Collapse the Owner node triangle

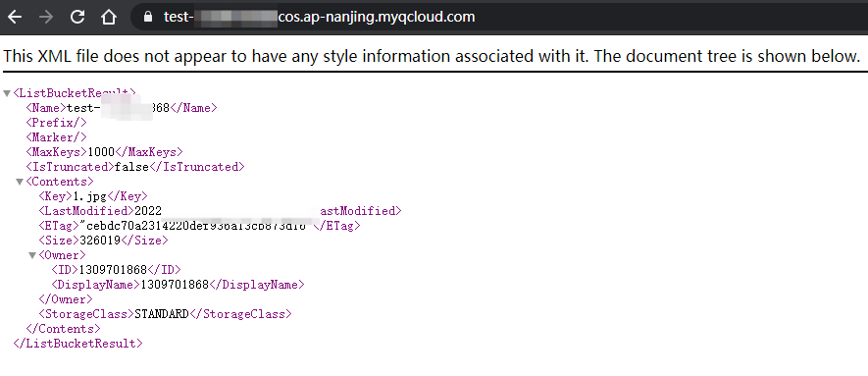click(x=32, y=255)
